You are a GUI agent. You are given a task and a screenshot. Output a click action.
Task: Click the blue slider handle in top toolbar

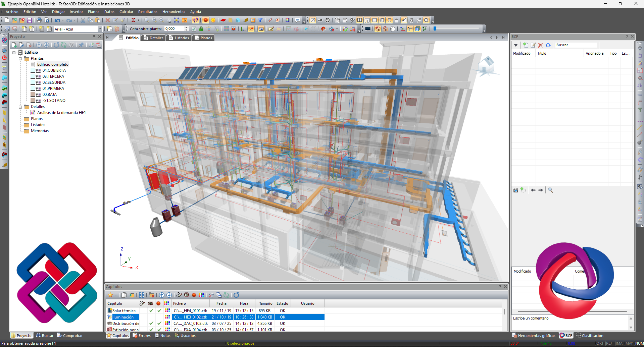click(435, 29)
